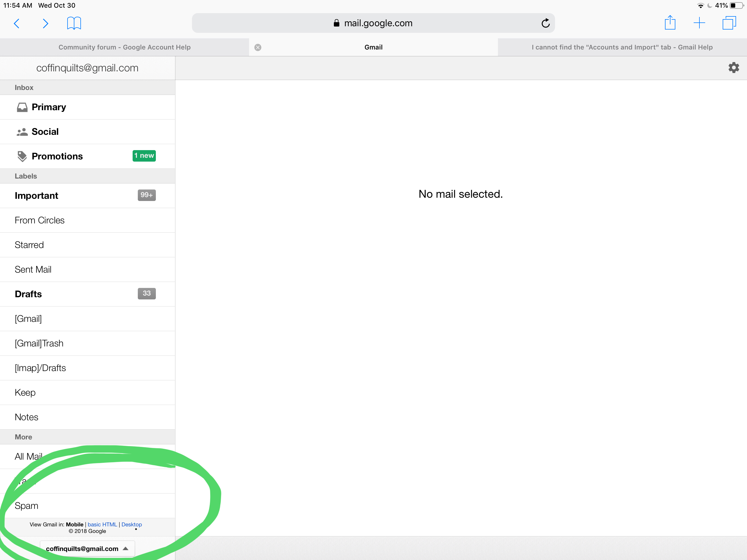Screen dimensions: 747x560
Task: Open the Accounts and Import help tab
Action: tap(622, 47)
